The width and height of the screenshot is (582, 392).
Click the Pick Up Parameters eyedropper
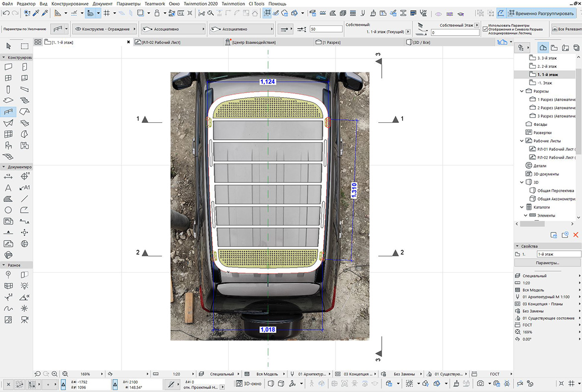(x=36, y=13)
